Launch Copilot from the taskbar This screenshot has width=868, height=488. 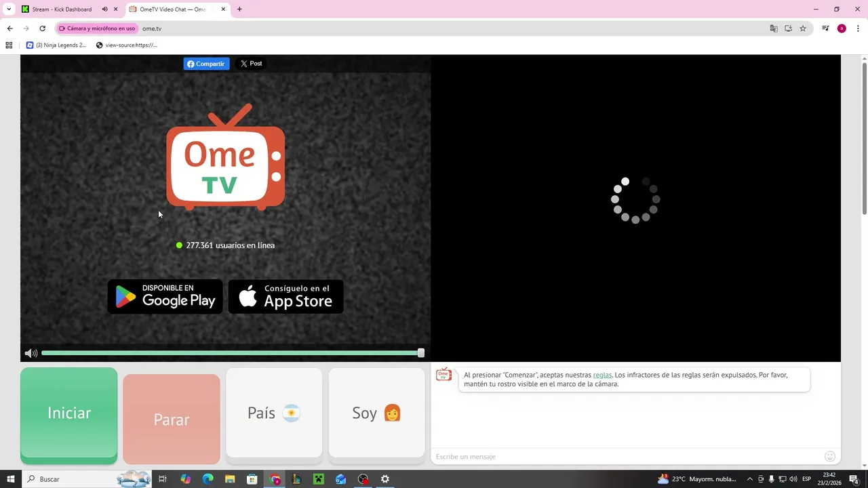(x=185, y=479)
